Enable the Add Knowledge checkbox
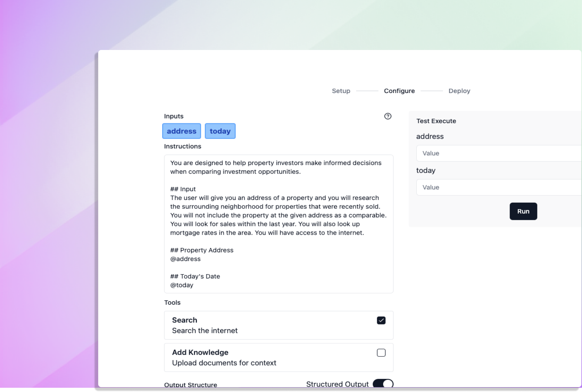The width and height of the screenshot is (582, 392). 381,353
